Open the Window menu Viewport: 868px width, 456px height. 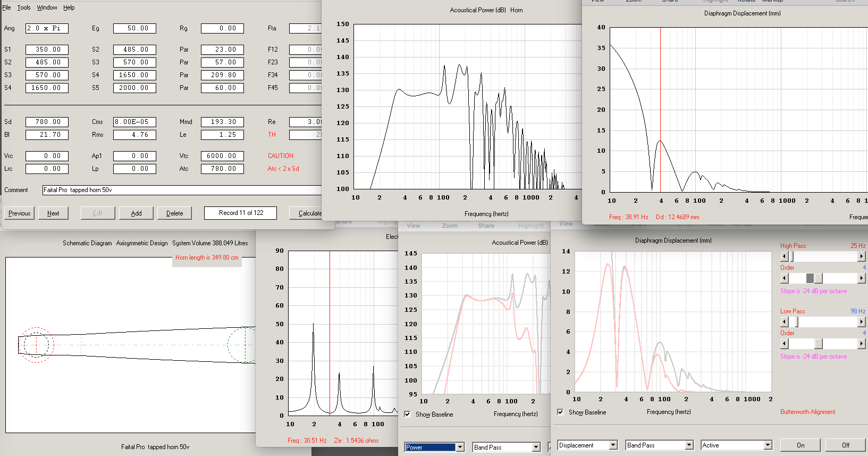pos(47,7)
